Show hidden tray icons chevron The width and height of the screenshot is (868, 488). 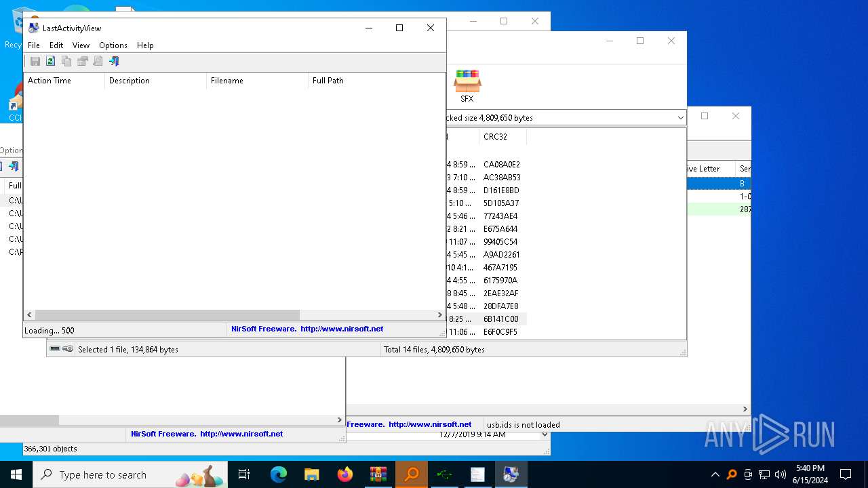[715, 474]
